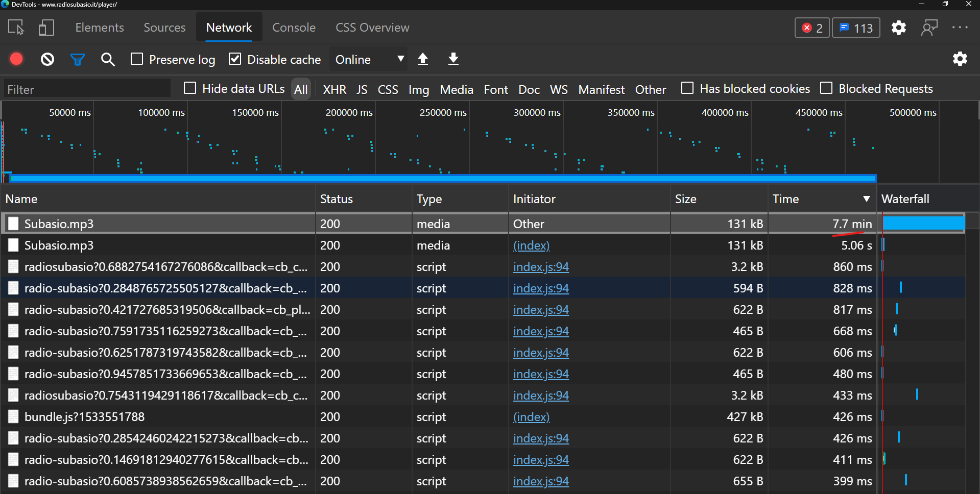Stop recording network log
Image resolution: width=980 pixels, height=494 pixels.
(x=16, y=59)
